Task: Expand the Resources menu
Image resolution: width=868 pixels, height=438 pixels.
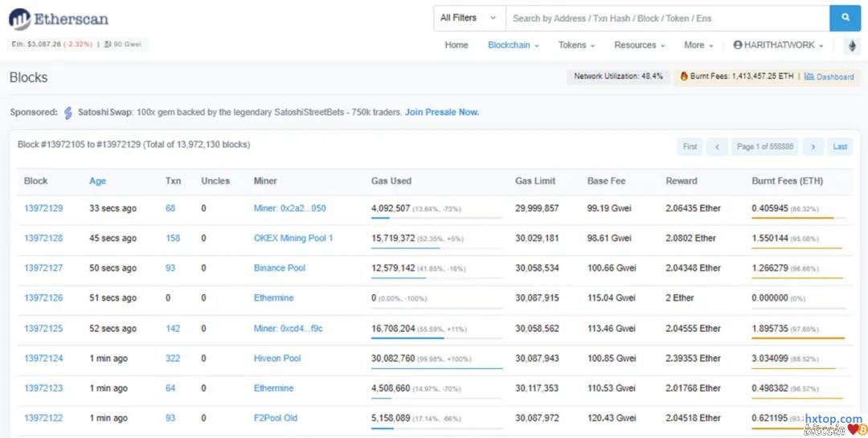Action: pyautogui.click(x=639, y=45)
